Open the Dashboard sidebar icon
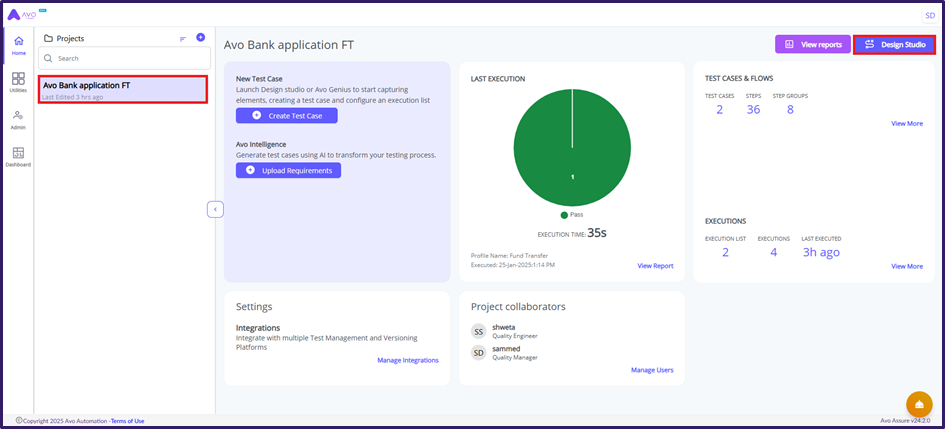This screenshot has width=945, height=429. click(18, 156)
